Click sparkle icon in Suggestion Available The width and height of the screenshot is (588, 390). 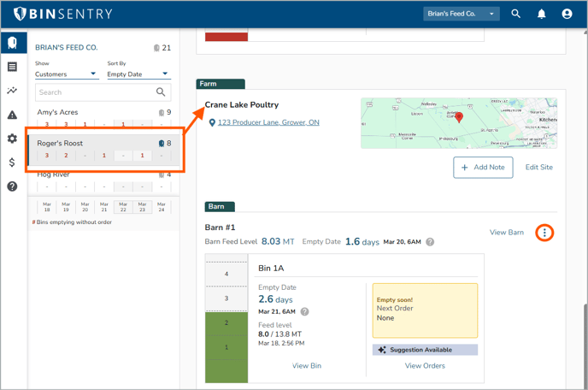[x=382, y=350]
